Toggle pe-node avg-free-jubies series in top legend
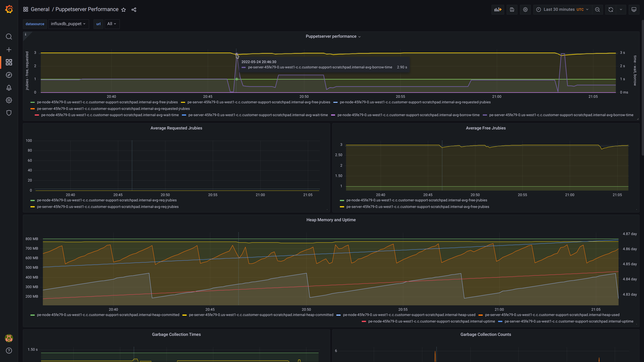644x362 pixels. tap(107, 102)
